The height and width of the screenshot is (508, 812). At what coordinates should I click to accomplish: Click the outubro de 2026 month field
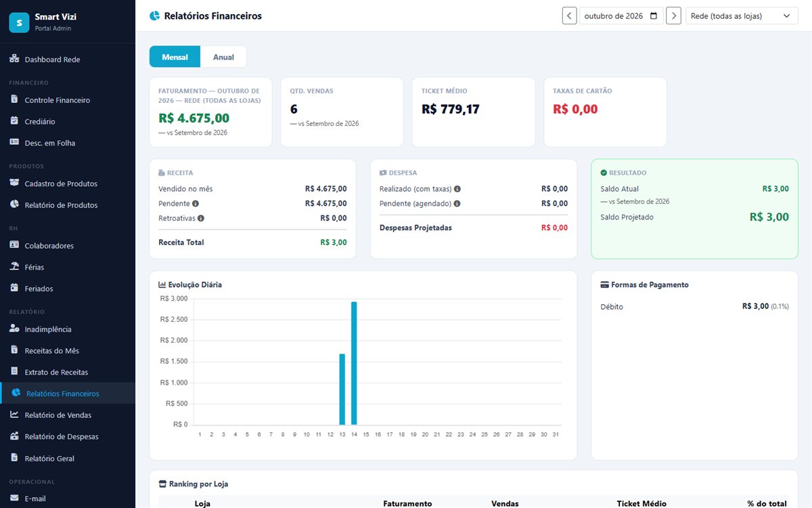coord(621,16)
